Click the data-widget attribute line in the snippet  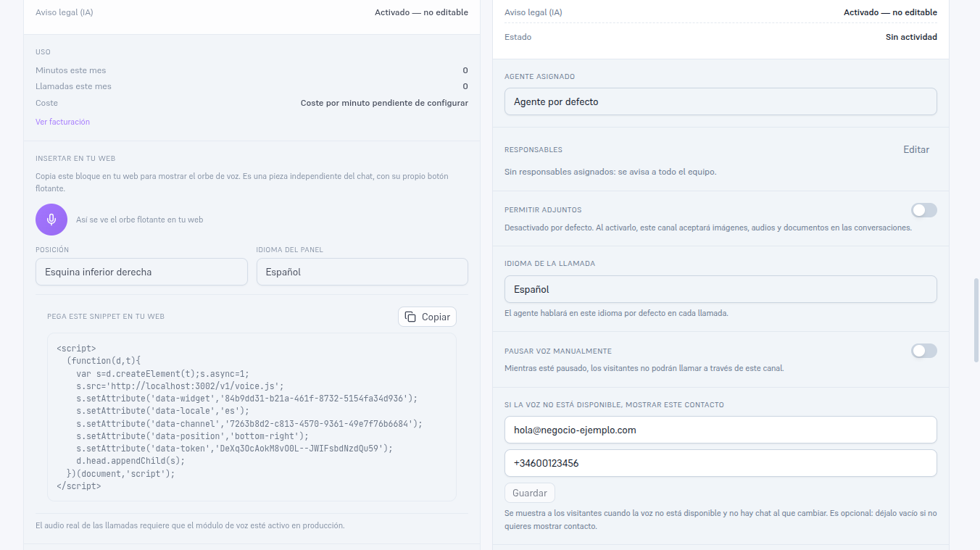pyautogui.click(x=246, y=399)
